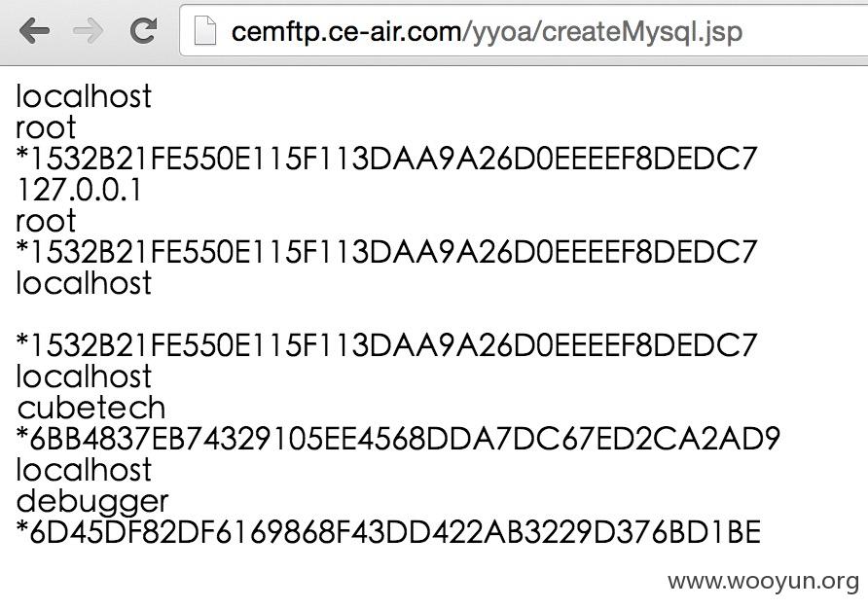The width and height of the screenshot is (868, 609).
Task: Click the first localhost line
Action: pyautogui.click(x=84, y=96)
